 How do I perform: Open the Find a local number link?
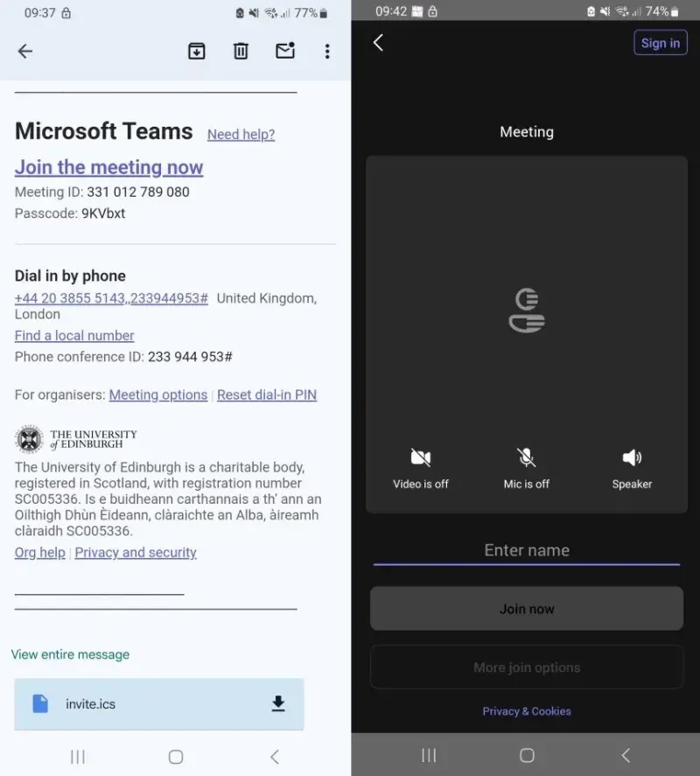tap(74, 336)
